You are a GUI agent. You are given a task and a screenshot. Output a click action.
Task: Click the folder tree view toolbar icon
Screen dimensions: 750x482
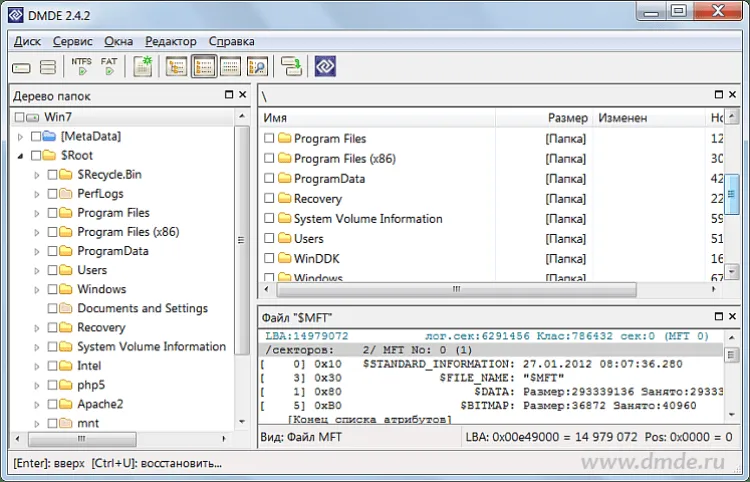(177, 67)
